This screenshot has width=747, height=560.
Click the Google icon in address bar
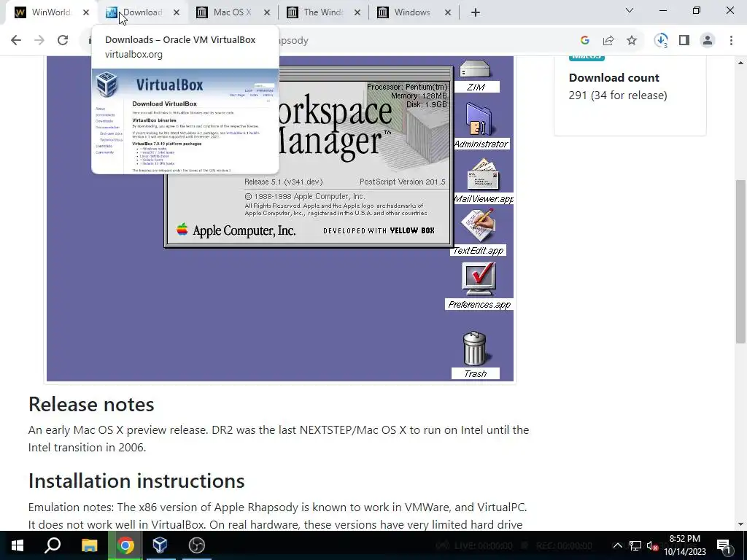585,41
